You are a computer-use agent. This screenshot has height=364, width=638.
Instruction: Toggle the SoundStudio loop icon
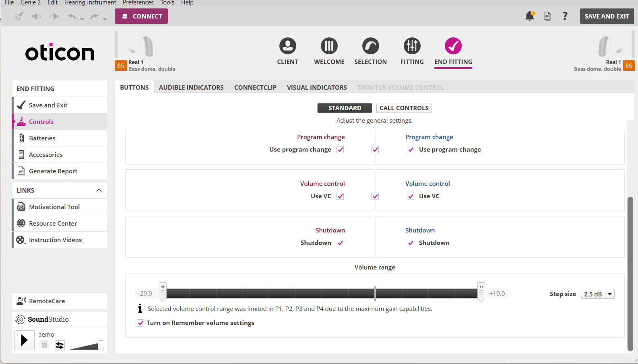click(60, 345)
